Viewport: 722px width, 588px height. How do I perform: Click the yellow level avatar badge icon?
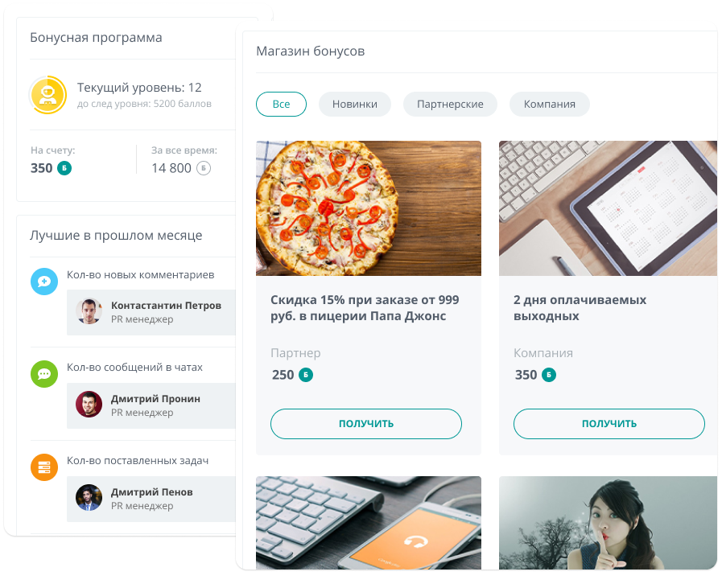pyautogui.click(x=47, y=95)
